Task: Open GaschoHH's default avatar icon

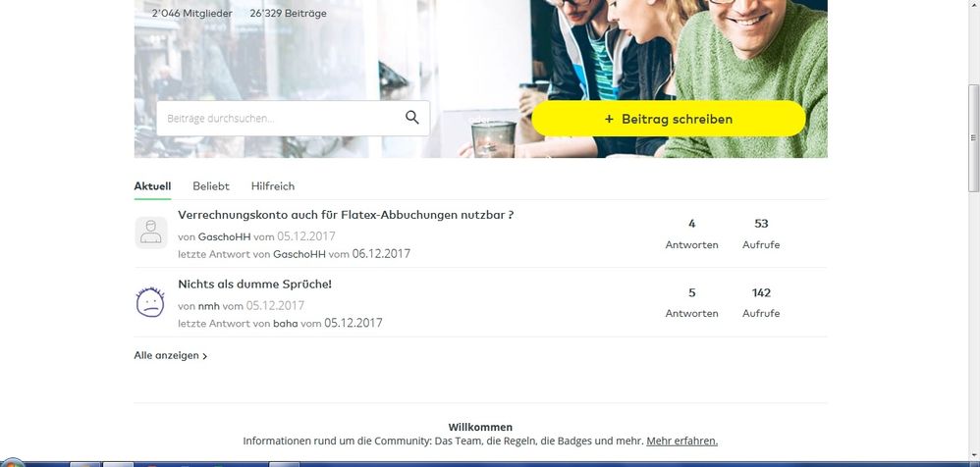Action: click(151, 233)
